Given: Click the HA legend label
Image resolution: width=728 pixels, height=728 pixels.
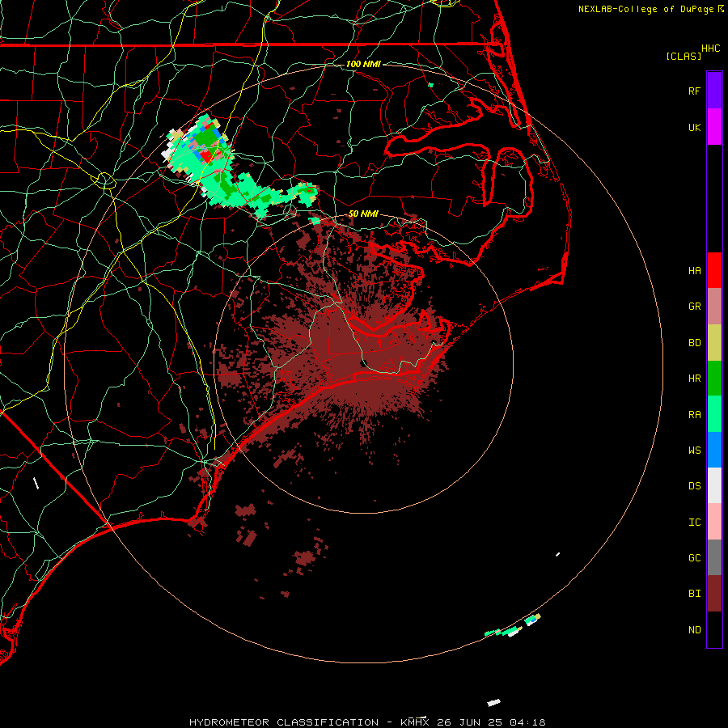Looking at the screenshot, I should (694, 270).
